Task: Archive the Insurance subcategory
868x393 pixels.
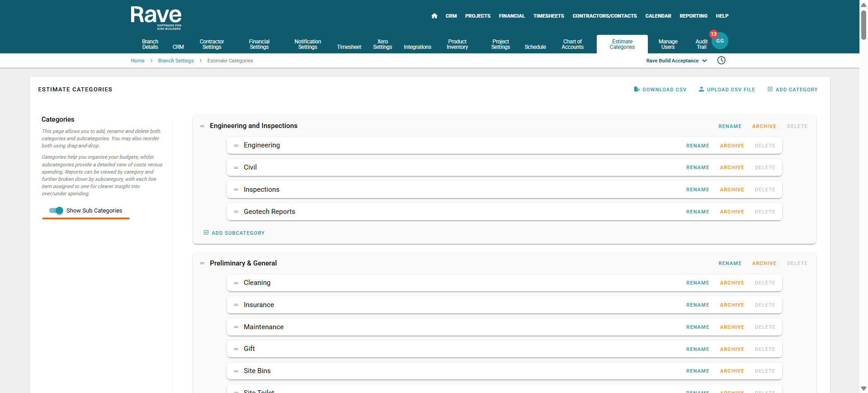Action: coord(731,305)
